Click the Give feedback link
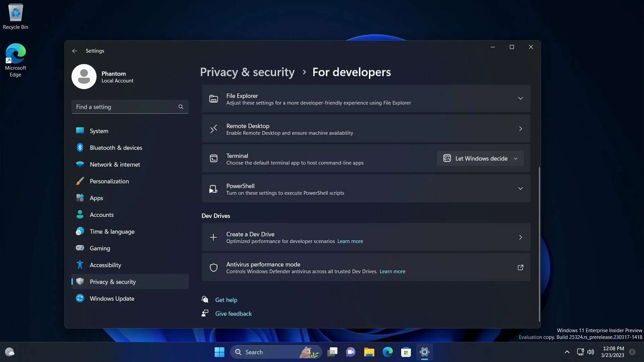 pos(233,314)
